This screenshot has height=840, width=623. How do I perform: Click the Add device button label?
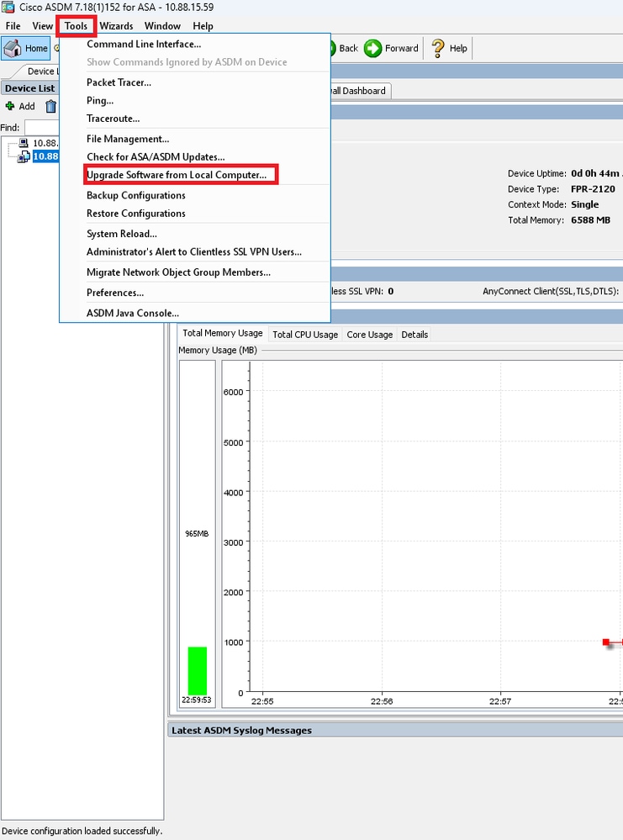tap(27, 106)
